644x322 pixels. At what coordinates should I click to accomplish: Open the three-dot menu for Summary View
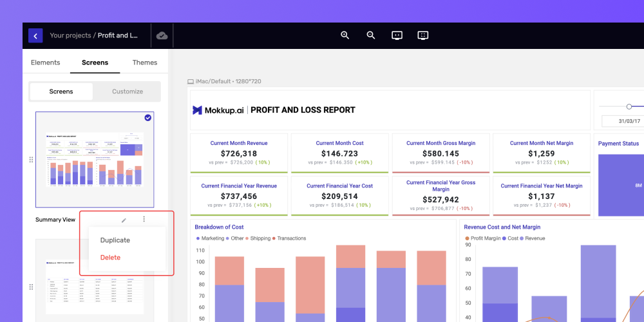tap(144, 220)
